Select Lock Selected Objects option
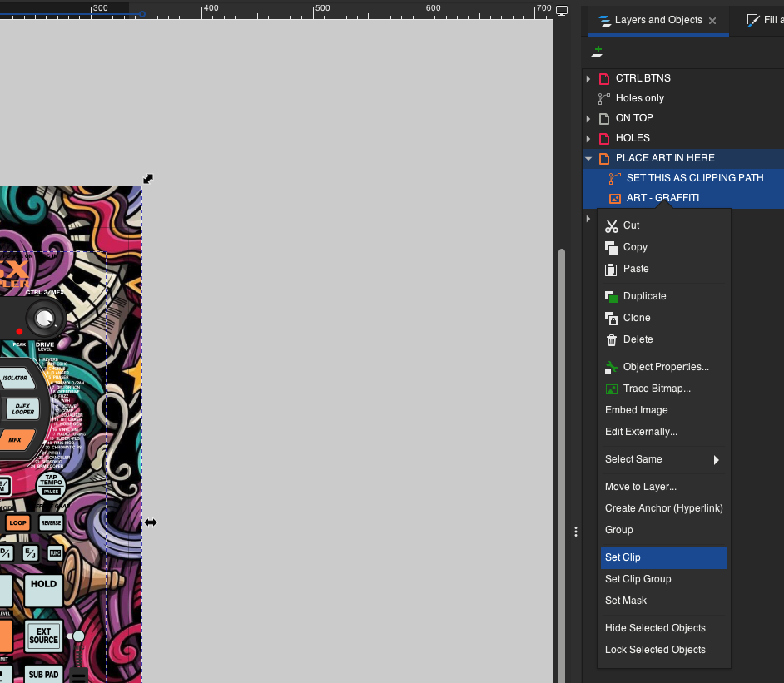The image size is (784, 683). coord(655,650)
